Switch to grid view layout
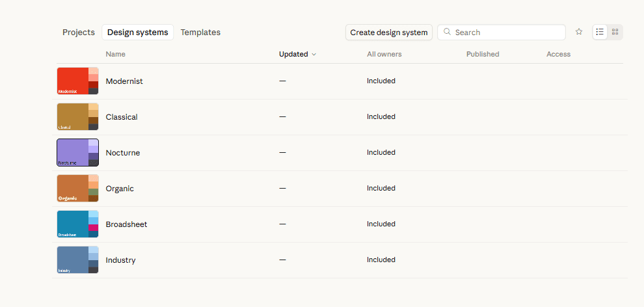644x307 pixels. click(615, 32)
